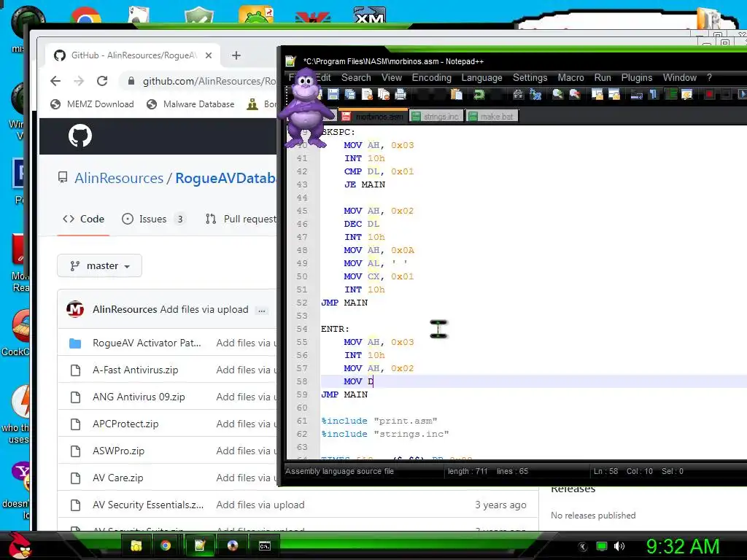Open the AlinResources owner link
Viewport: 747px width, 560px height.
point(119,178)
